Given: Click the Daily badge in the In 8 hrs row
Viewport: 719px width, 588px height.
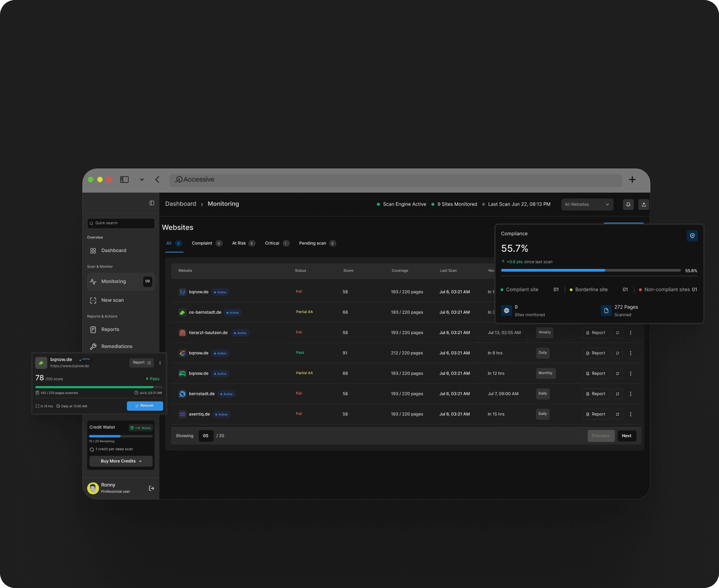Looking at the screenshot, I should pyautogui.click(x=543, y=353).
